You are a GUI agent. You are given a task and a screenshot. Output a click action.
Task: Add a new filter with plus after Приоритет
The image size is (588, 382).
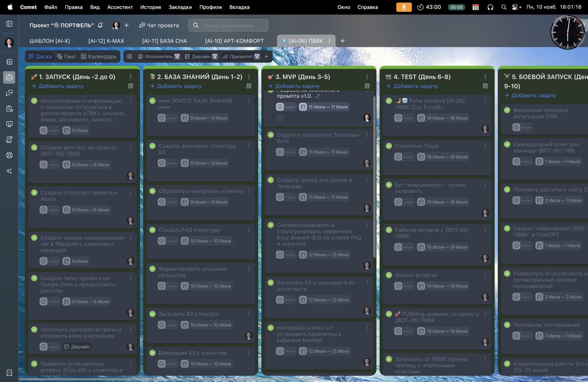[266, 56]
